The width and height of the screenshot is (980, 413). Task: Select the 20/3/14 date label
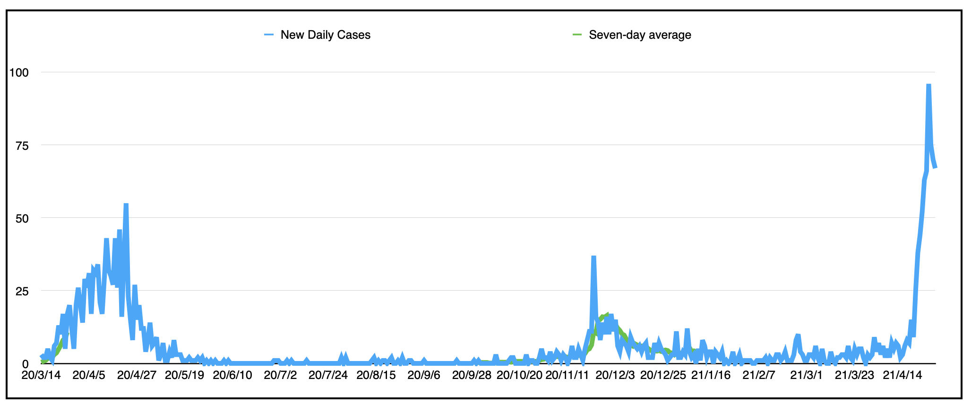41,376
